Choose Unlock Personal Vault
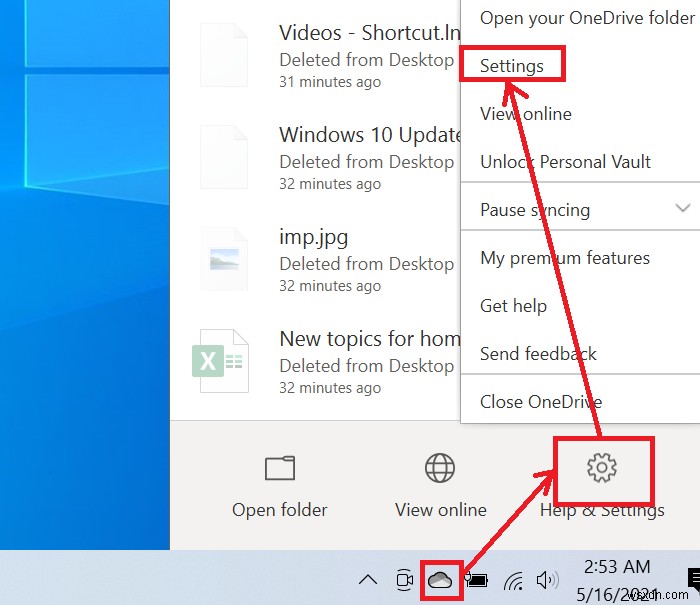 (565, 162)
